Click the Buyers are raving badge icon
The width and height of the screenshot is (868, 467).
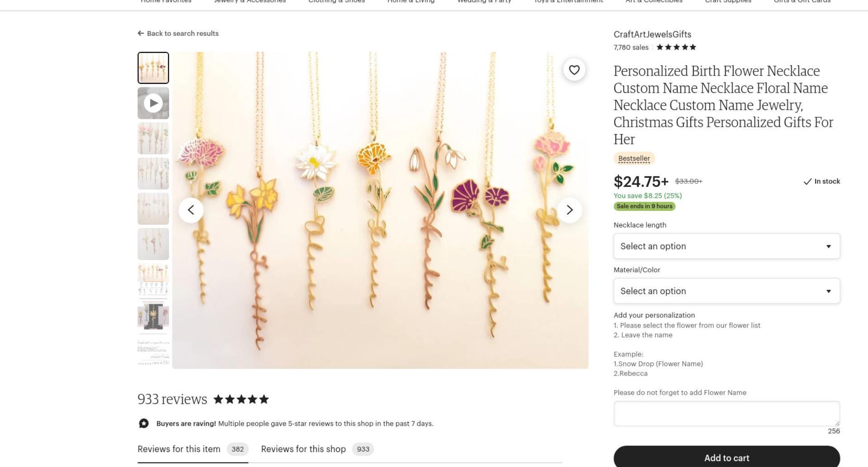point(144,424)
